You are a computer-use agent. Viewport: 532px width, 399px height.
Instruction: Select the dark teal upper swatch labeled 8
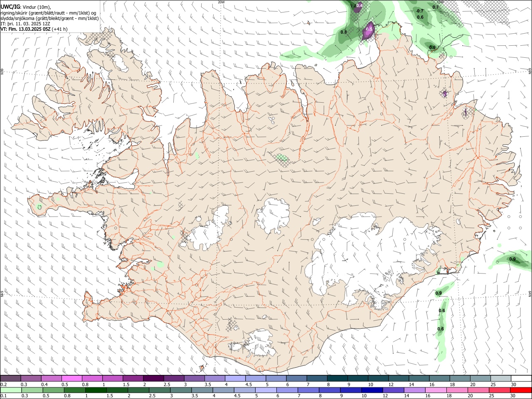[337, 379]
